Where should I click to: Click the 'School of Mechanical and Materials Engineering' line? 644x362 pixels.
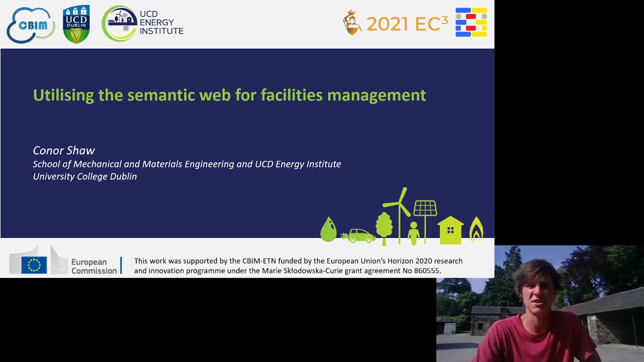coord(187,164)
